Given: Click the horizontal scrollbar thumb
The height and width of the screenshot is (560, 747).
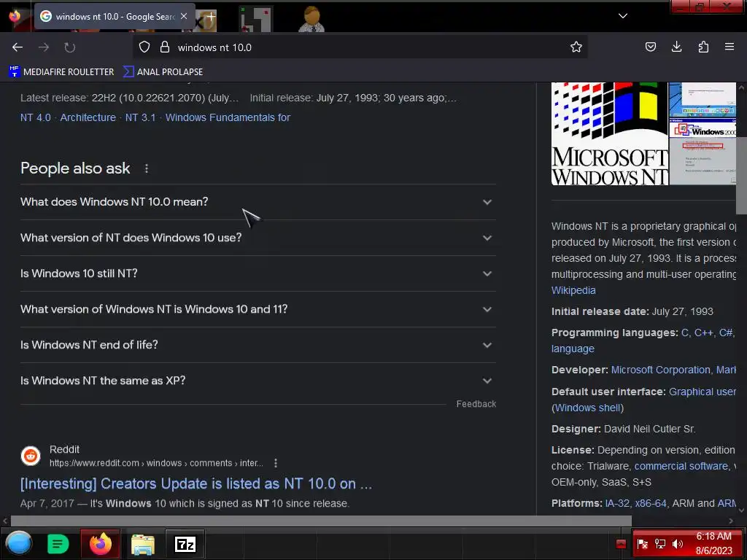Looking at the screenshot, I should (321, 521).
